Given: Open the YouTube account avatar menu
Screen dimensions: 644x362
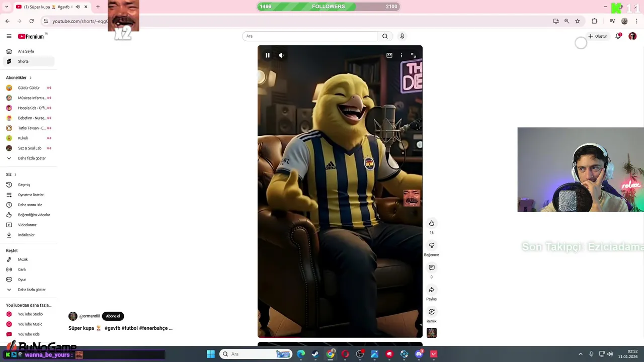Looking at the screenshot, I should click(x=632, y=36).
